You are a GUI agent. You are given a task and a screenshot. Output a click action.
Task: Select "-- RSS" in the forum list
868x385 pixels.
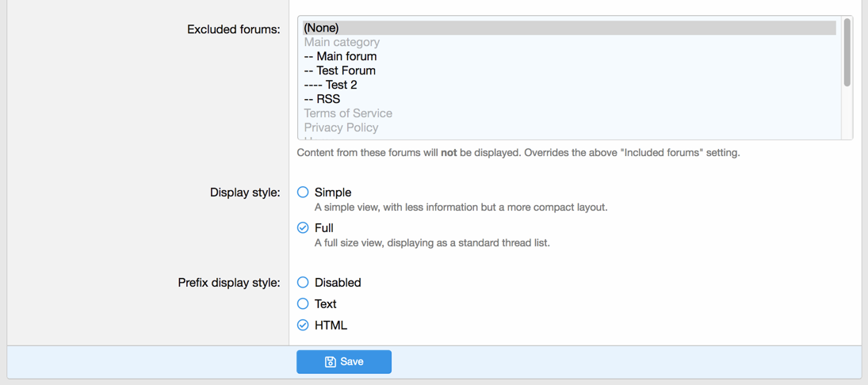[322, 99]
